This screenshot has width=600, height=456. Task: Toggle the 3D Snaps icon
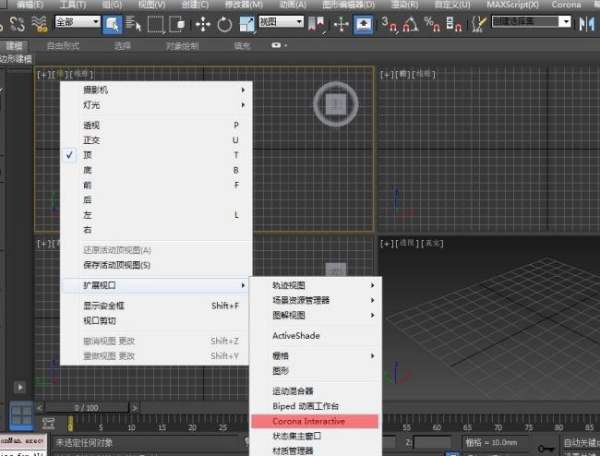click(389, 24)
